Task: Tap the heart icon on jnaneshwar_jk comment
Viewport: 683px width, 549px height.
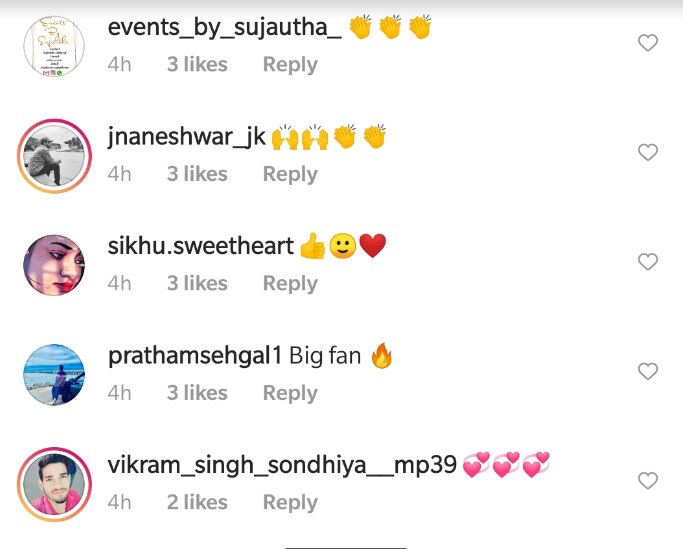Action: pos(648,152)
